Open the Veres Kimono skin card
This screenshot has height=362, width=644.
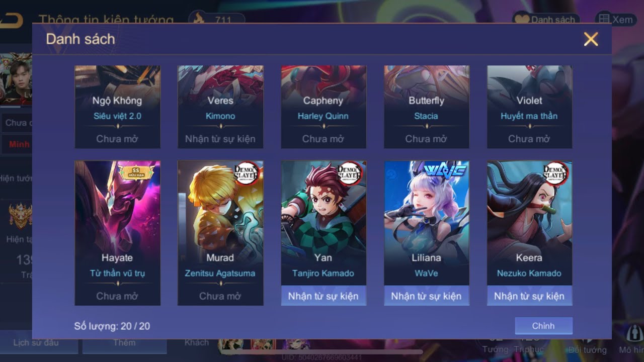(x=220, y=107)
